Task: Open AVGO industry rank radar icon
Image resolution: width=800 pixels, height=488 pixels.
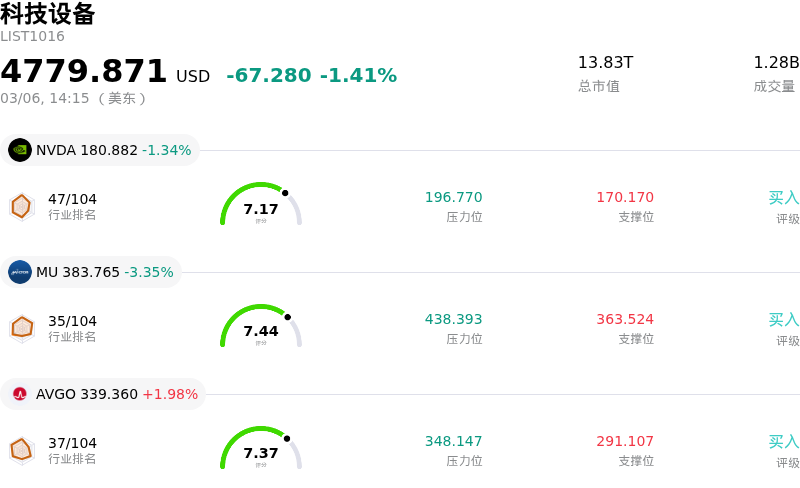Action: 22,450
